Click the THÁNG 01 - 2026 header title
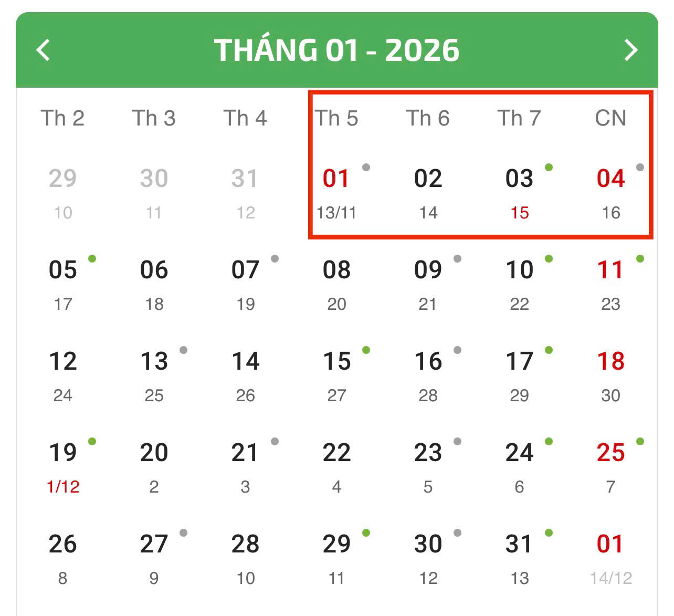 pyautogui.click(x=336, y=50)
